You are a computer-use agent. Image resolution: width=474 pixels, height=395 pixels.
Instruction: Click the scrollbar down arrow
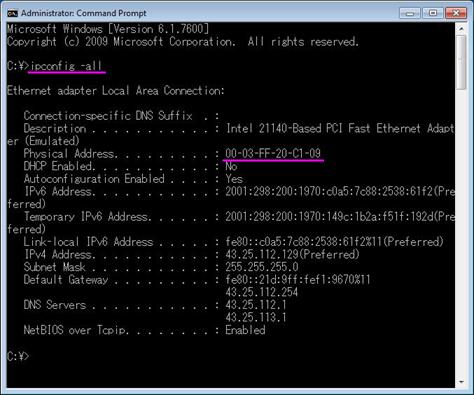point(461,382)
